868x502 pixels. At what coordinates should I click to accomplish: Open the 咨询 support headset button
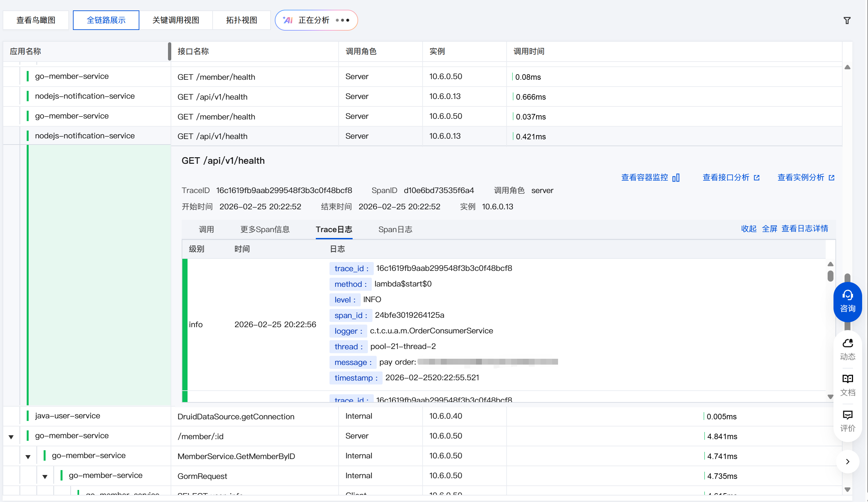[x=847, y=301]
